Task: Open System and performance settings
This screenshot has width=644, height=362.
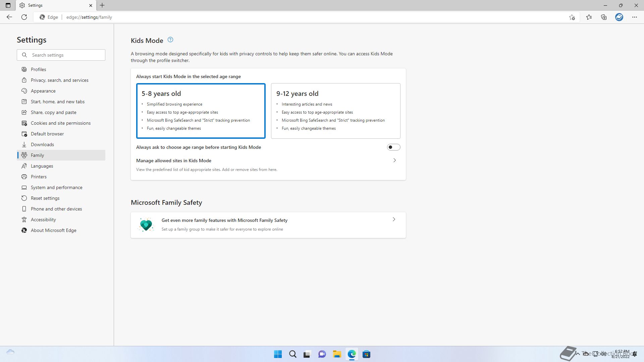Action: pyautogui.click(x=61, y=187)
